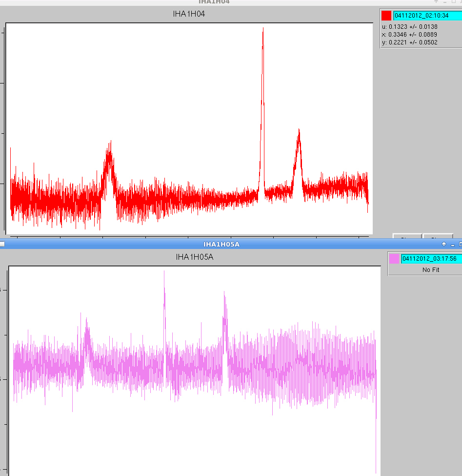
Task: Select the 04112012_02:10:34 trace label
Action: pos(427,16)
